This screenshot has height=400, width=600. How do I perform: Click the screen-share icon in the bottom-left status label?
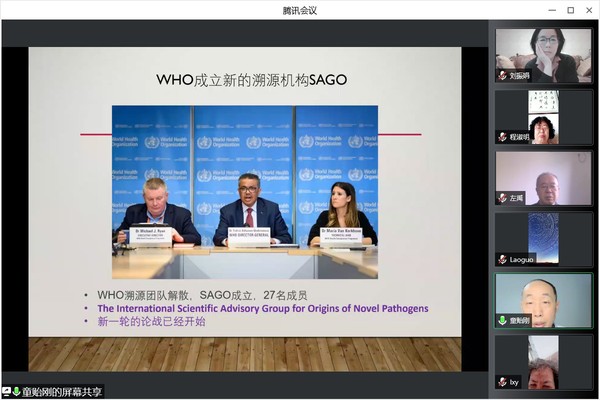tap(7, 392)
